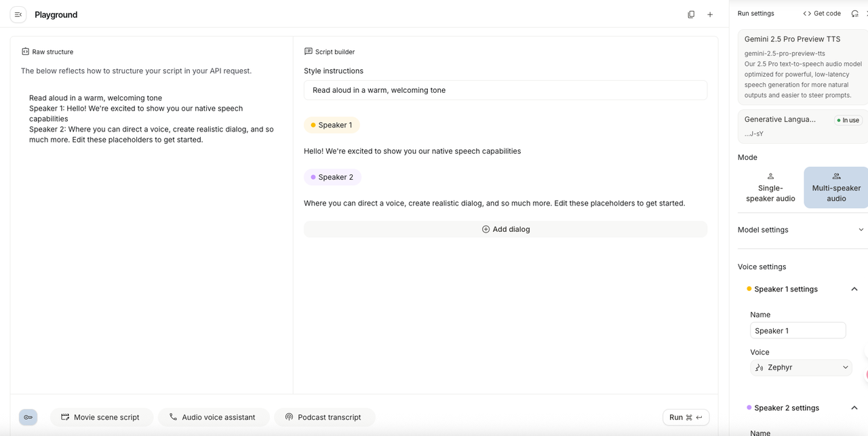
Task: Open the Zephyr voice dropdown
Action: click(801, 368)
